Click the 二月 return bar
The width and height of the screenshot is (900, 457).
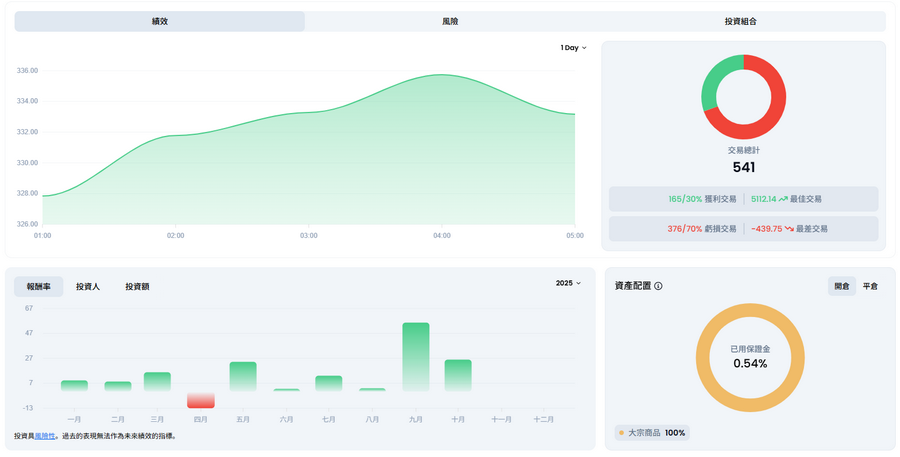(118, 386)
